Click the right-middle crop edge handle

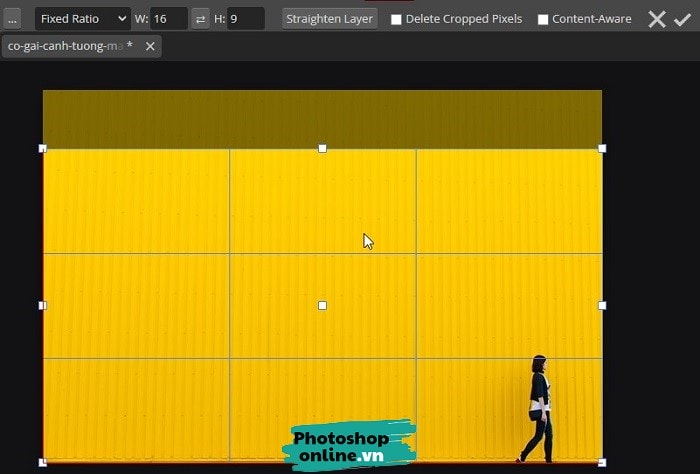(x=602, y=305)
